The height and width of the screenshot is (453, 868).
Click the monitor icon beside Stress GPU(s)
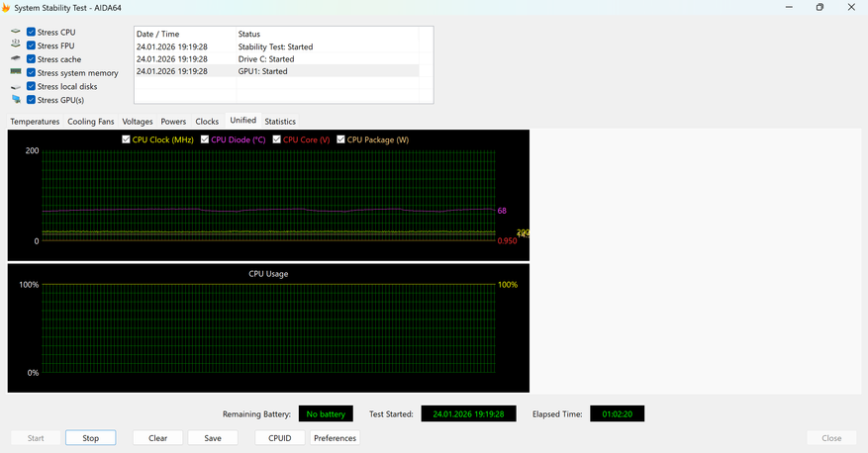tap(16, 100)
